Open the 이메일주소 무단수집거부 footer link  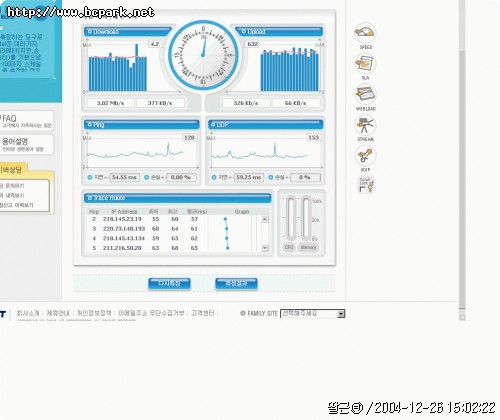(151, 313)
